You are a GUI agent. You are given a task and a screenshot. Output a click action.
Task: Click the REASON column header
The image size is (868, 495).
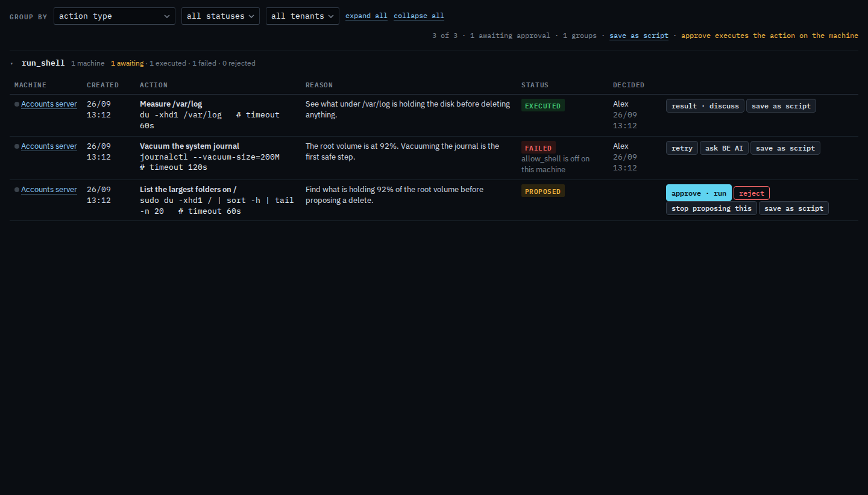click(319, 85)
